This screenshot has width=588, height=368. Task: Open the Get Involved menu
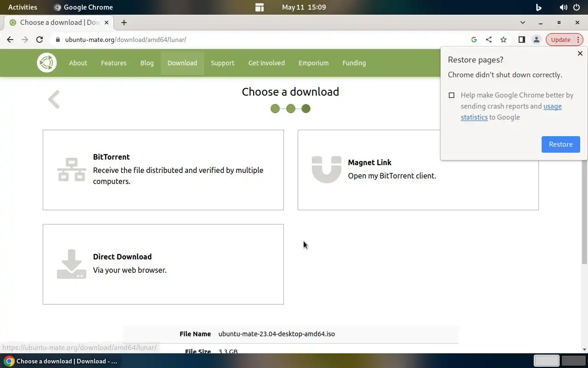pyautogui.click(x=266, y=63)
